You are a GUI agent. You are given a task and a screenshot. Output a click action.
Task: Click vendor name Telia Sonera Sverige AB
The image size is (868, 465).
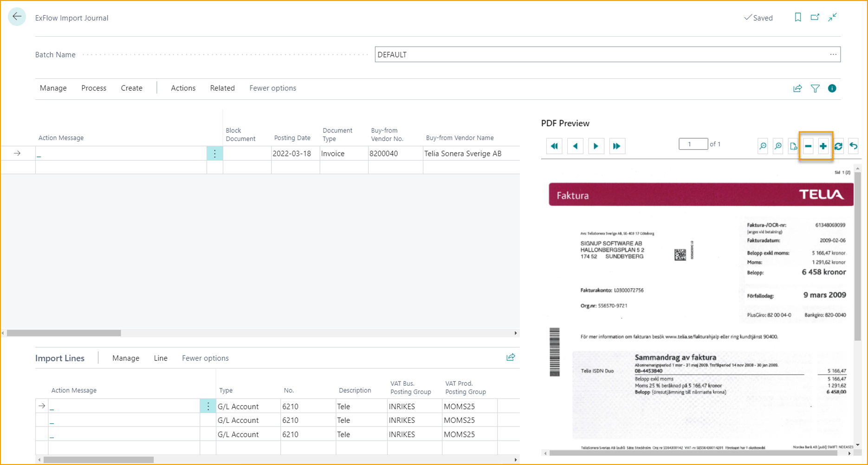[471, 154]
